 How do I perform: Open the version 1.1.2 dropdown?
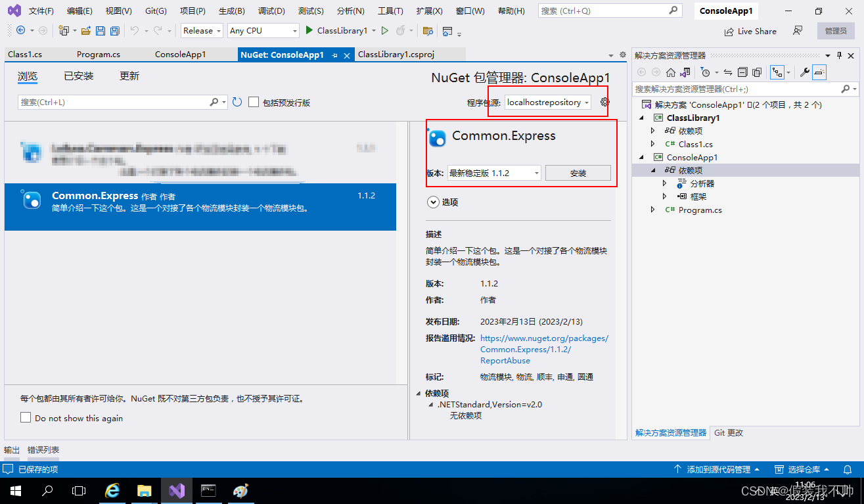pos(494,173)
